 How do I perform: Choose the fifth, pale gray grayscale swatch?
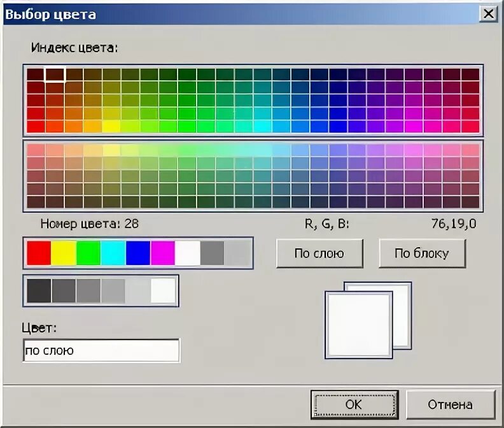pos(138,291)
